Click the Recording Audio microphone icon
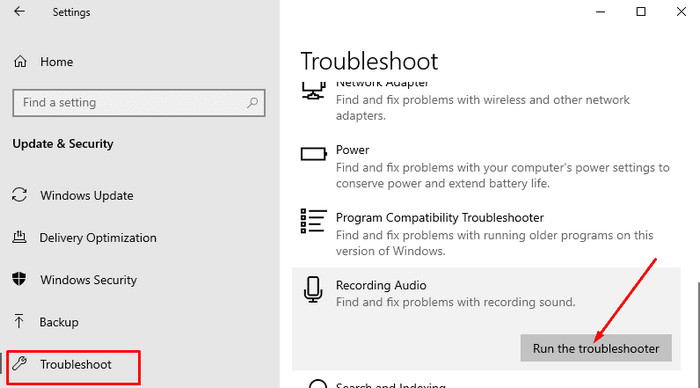Viewport: 700px width, 388px height. (313, 290)
